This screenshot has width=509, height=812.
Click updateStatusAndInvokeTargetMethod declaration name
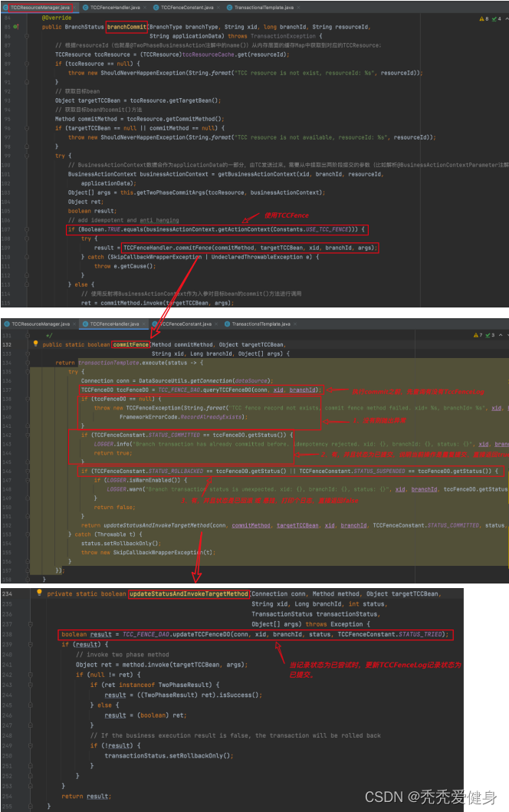[x=189, y=594]
